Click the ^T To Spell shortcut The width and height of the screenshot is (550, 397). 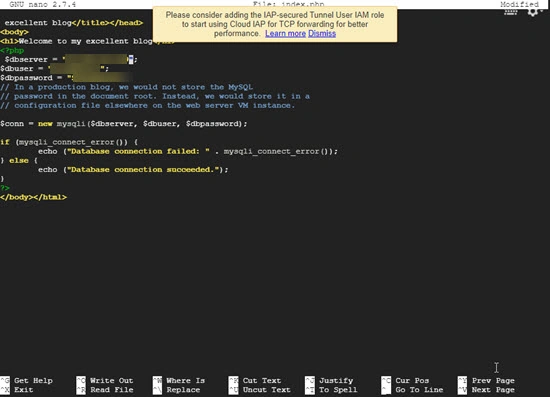(331, 390)
